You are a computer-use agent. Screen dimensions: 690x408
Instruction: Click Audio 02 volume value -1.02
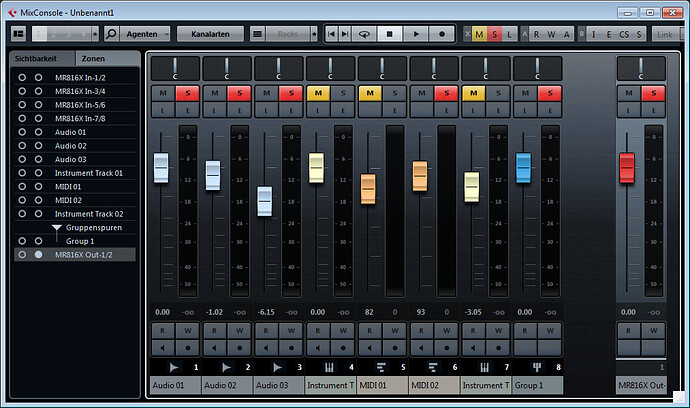pos(214,312)
